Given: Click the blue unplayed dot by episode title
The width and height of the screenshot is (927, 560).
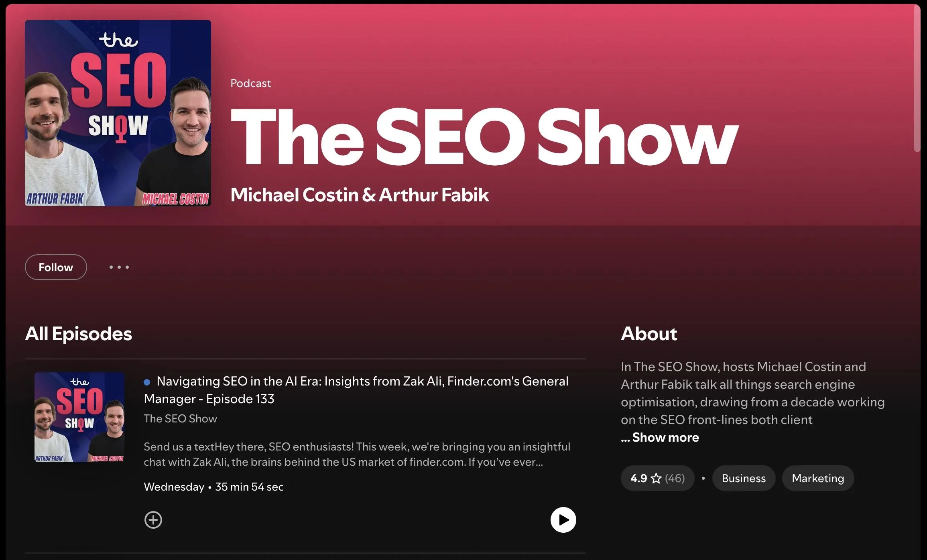Looking at the screenshot, I should tap(147, 382).
